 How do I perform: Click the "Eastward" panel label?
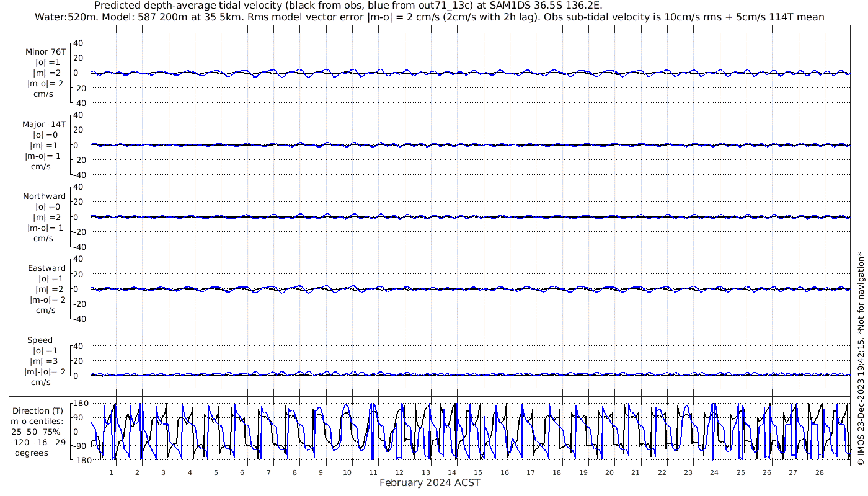pyautogui.click(x=46, y=268)
